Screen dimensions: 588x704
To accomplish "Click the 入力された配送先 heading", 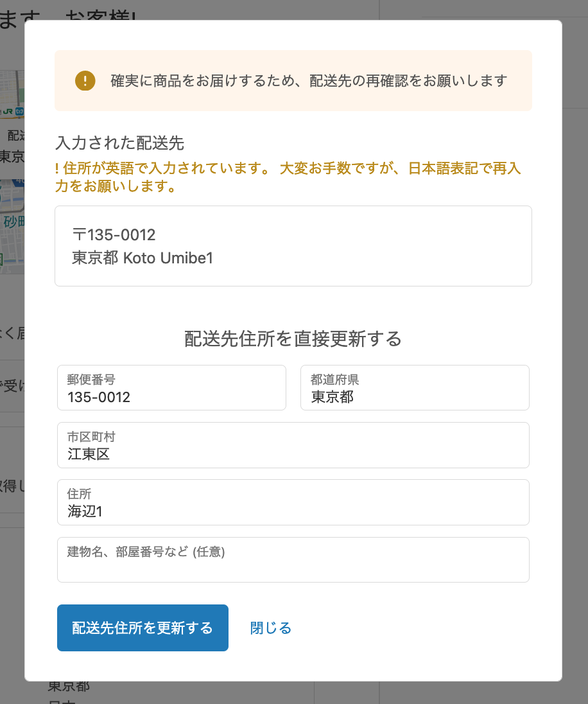I will [120, 143].
